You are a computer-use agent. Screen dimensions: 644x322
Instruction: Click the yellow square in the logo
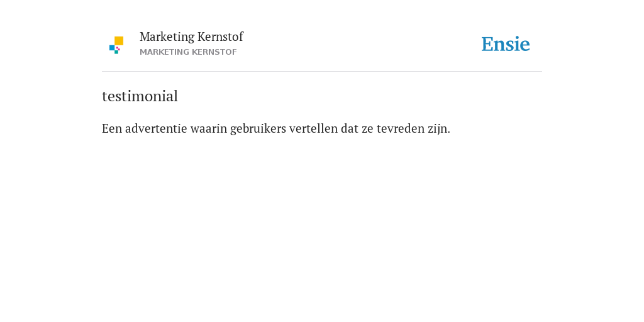point(119,41)
